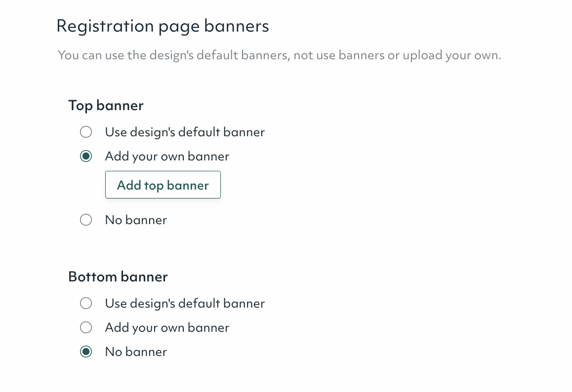Click the "Top banner" section heading
The height and width of the screenshot is (392, 572).
point(106,105)
